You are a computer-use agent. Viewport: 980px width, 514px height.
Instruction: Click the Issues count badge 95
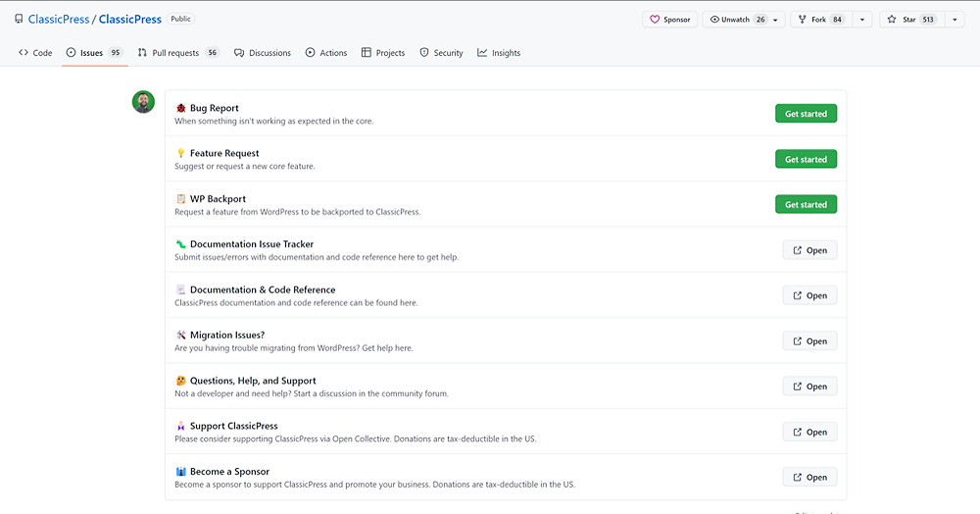pos(115,53)
